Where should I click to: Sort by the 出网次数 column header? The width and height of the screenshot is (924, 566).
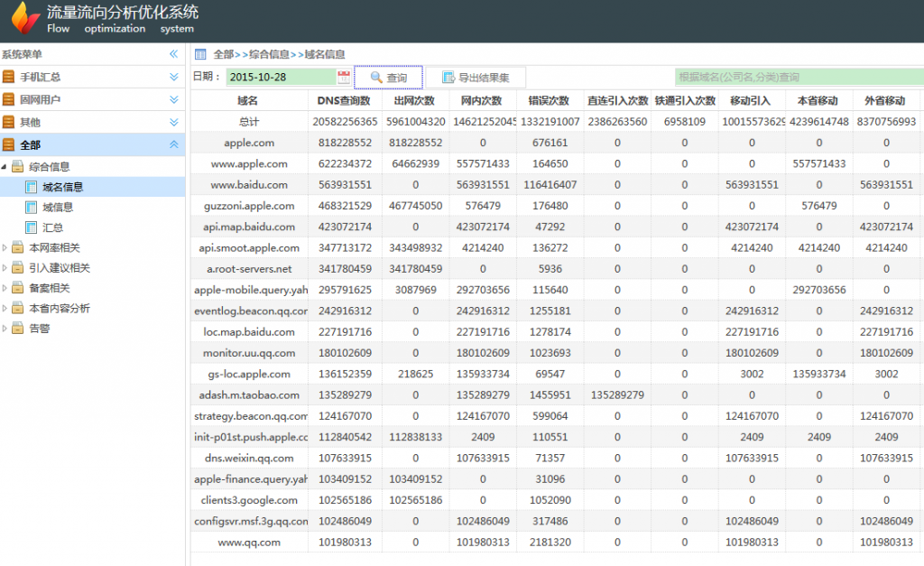(415, 100)
